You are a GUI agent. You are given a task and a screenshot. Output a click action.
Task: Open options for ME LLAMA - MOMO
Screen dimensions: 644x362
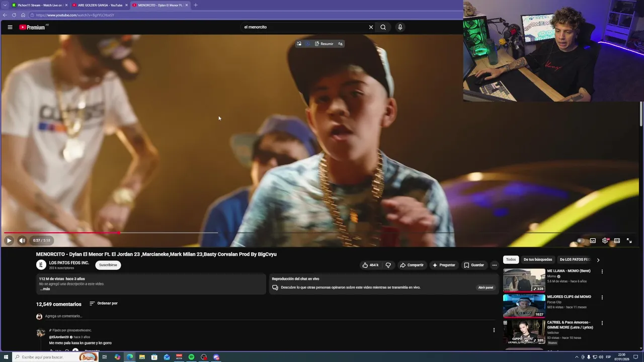point(602,271)
